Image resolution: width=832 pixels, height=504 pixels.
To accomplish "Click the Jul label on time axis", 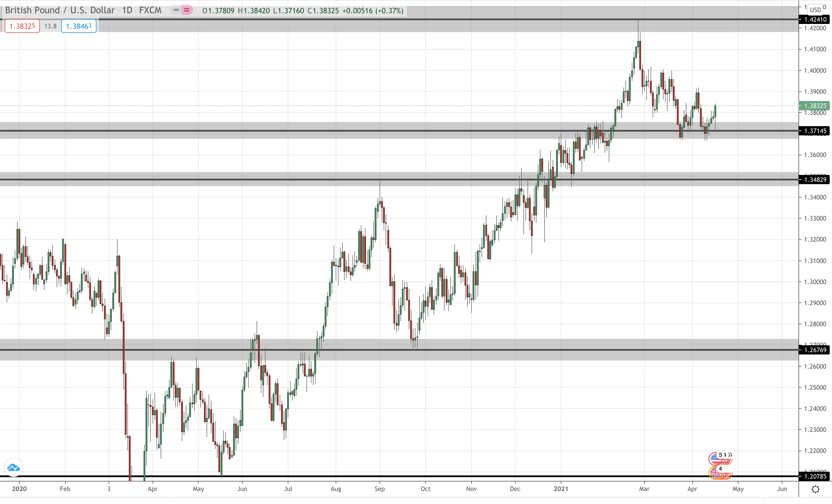I will (x=288, y=489).
